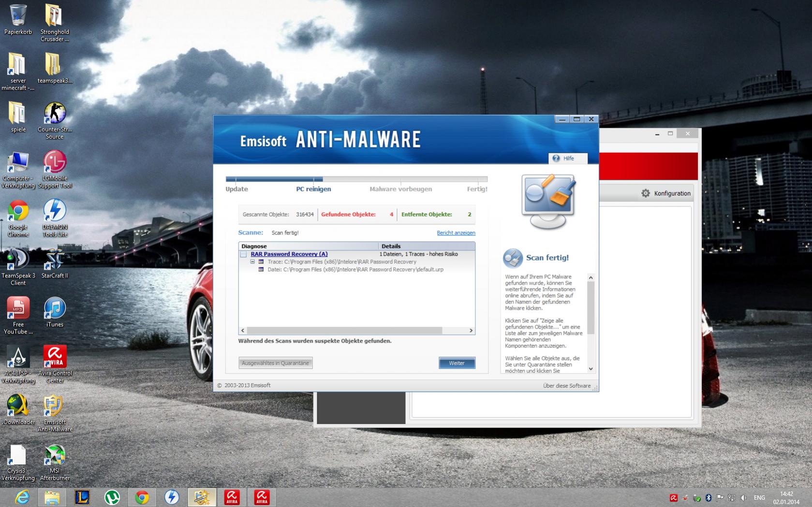Open the network tray icon

click(732, 498)
